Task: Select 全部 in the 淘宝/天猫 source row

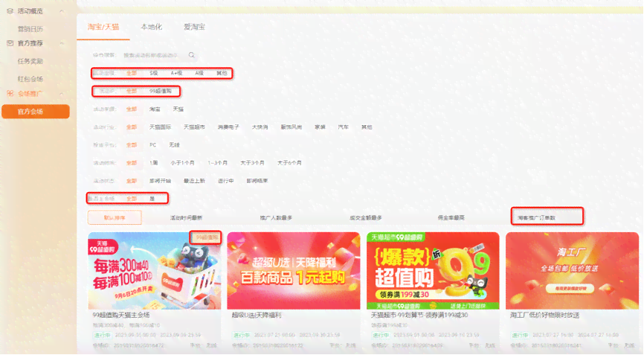Action: click(131, 109)
